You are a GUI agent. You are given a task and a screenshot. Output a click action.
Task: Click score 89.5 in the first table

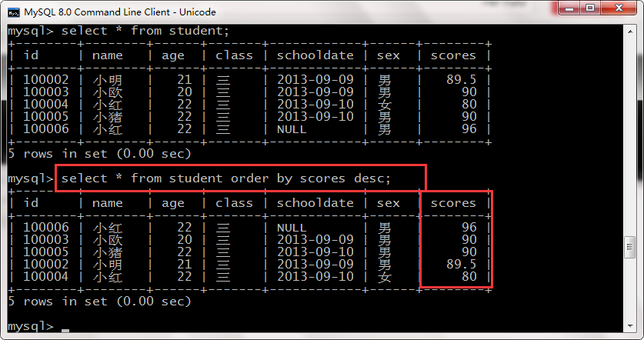click(x=461, y=80)
